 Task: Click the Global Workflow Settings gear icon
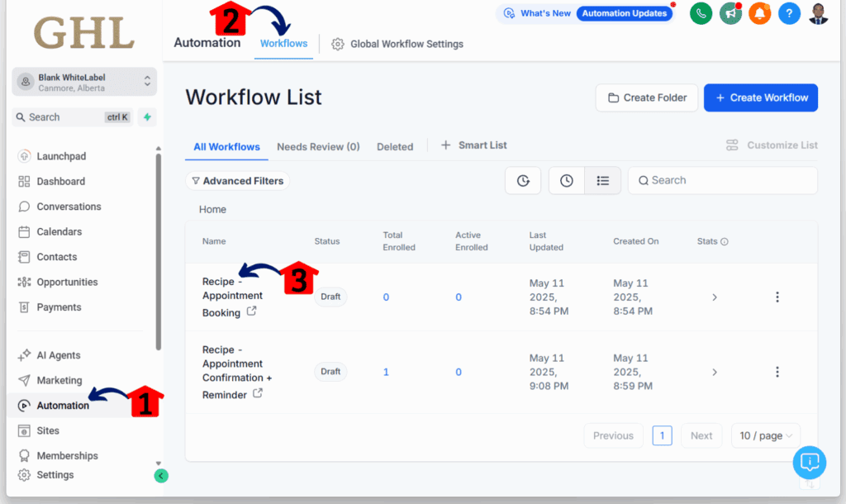[338, 45]
